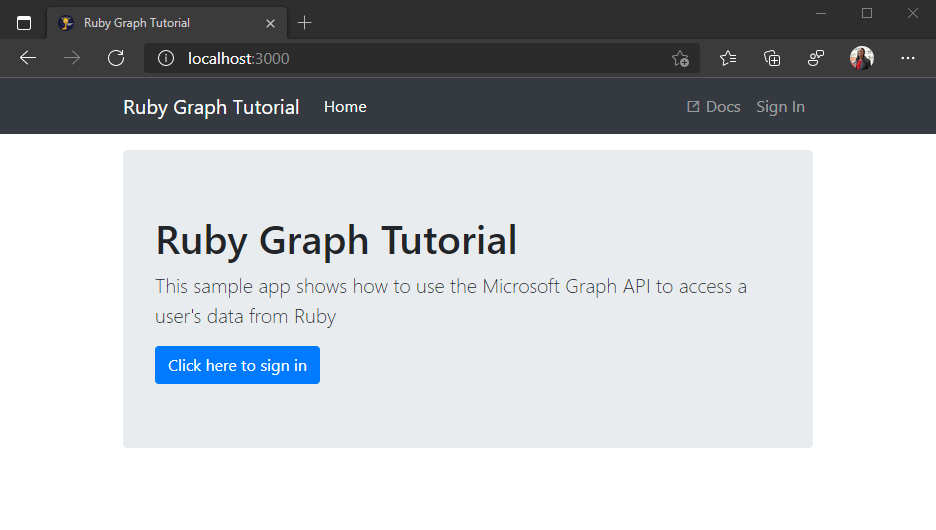Close the Ruby Graph Tutorial tab
This screenshot has height=530, width=936.
pyautogui.click(x=270, y=23)
